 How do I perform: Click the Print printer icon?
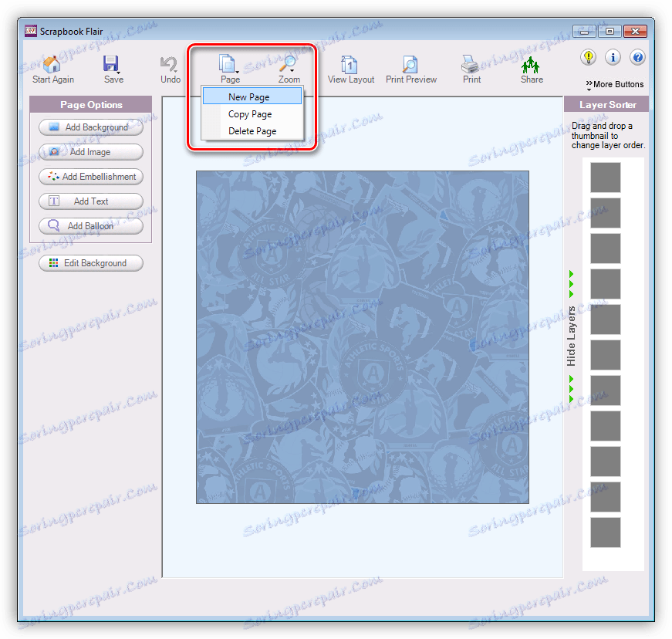click(470, 64)
